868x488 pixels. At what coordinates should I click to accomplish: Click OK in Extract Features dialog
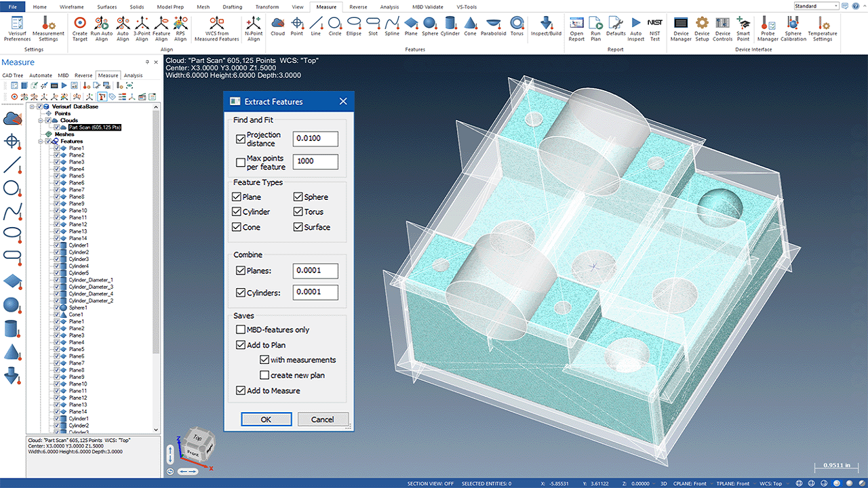tap(266, 420)
